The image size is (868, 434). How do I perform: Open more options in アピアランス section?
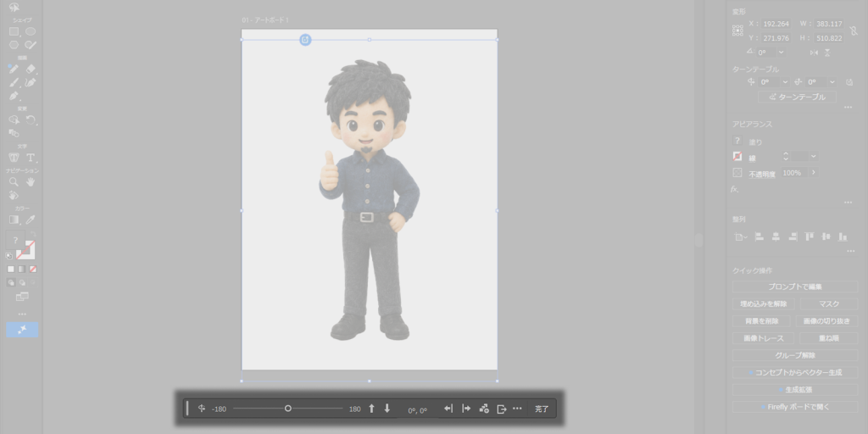point(848,203)
